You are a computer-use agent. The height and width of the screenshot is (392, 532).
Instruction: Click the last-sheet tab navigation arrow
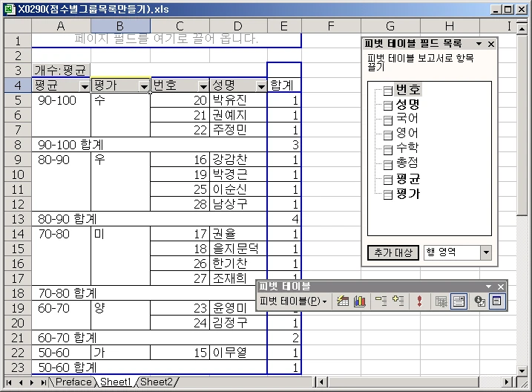click(44, 382)
